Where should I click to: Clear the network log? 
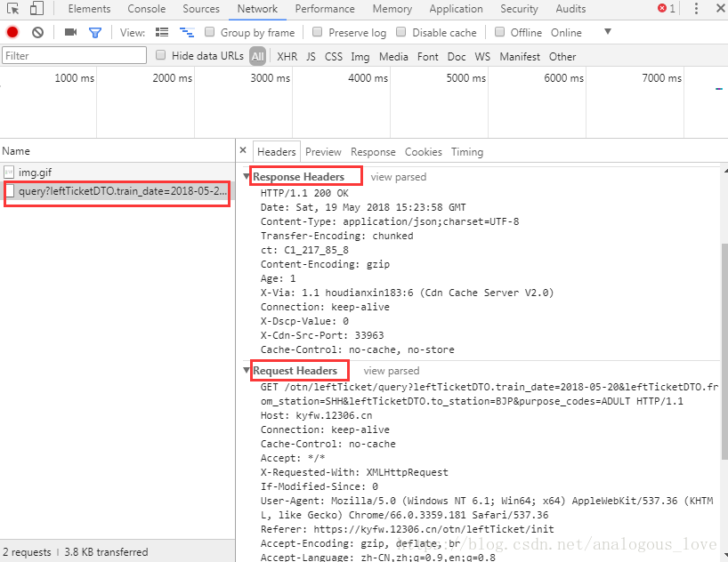[37, 32]
